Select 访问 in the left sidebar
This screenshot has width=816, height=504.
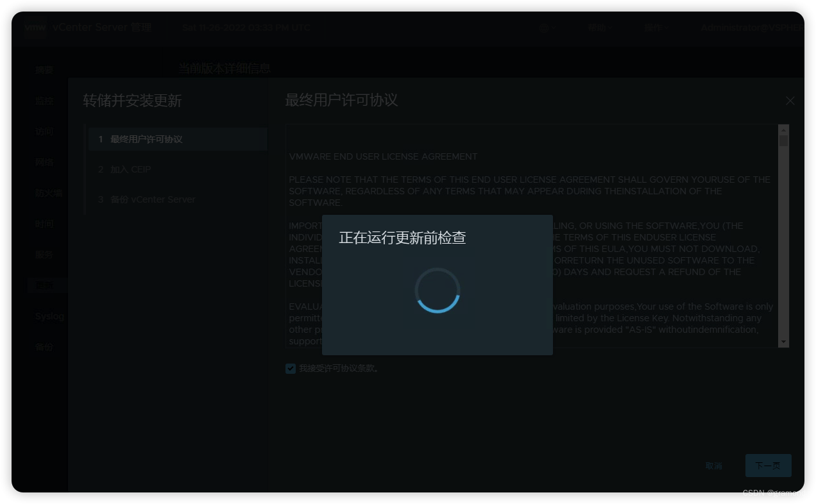[44, 131]
